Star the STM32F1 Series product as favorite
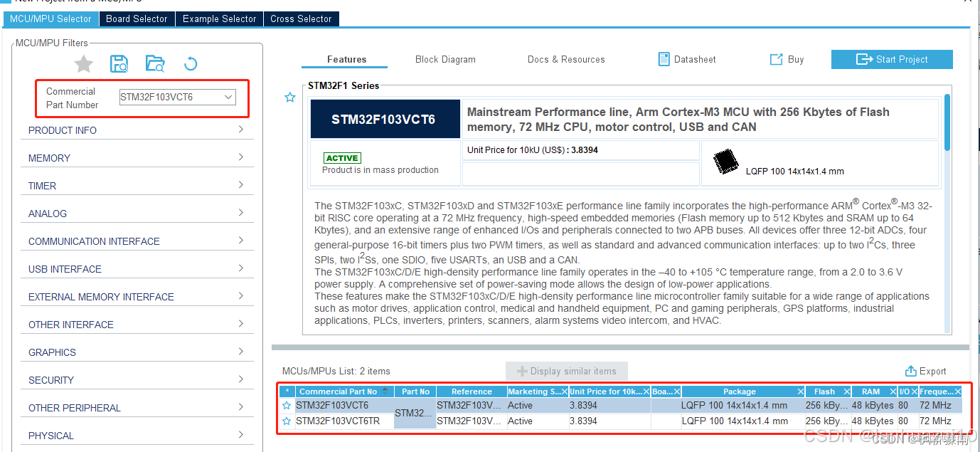This screenshot has width=980, height=452. coord(289,98)
